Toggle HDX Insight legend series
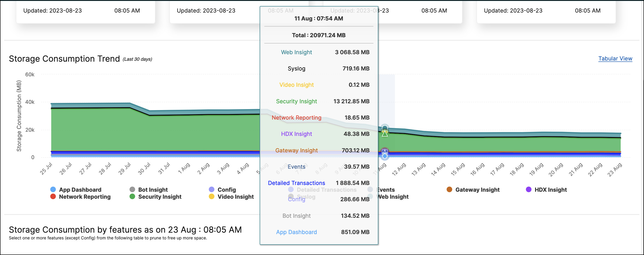 546,189
